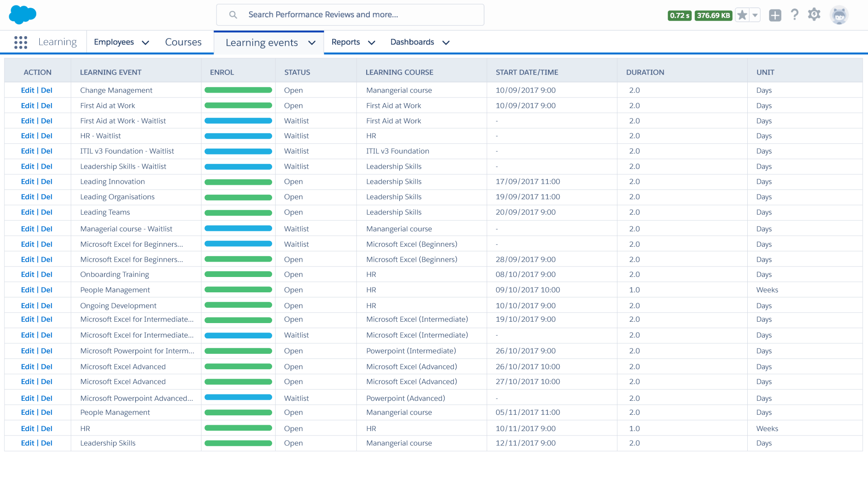Click the 0.72 s performance badge
This screenshot has width=868, height=488.
(679, 14)
